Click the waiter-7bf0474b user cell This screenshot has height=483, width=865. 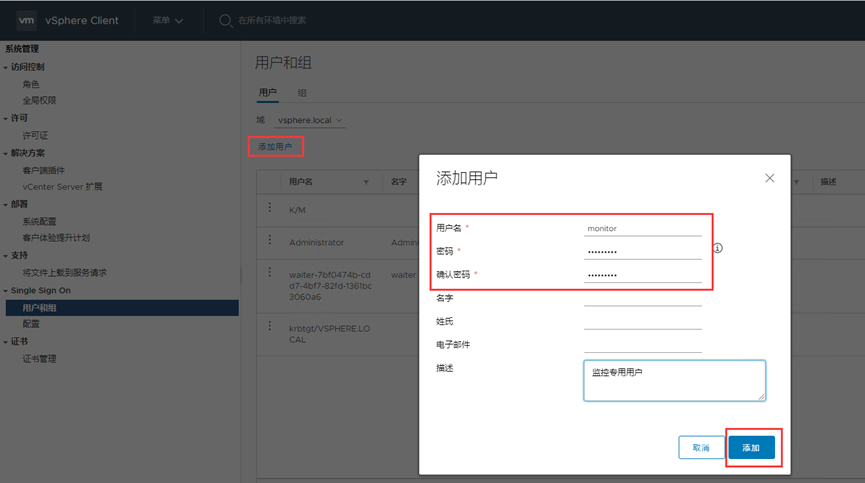[x=330, y=286]
